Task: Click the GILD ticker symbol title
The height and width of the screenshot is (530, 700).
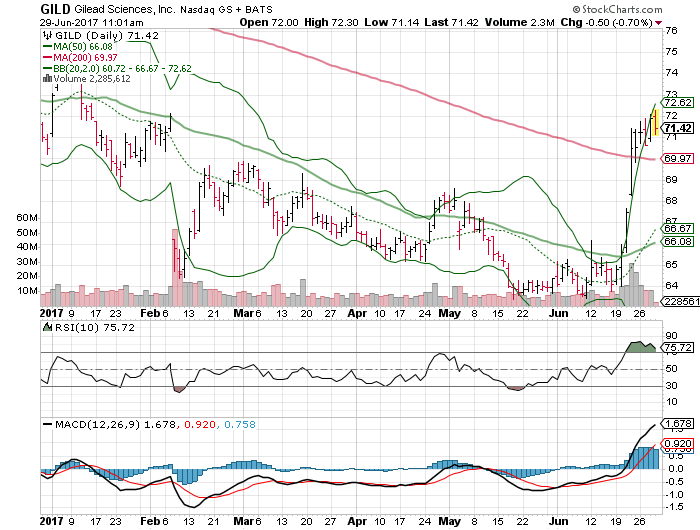Action: [55, 9]
